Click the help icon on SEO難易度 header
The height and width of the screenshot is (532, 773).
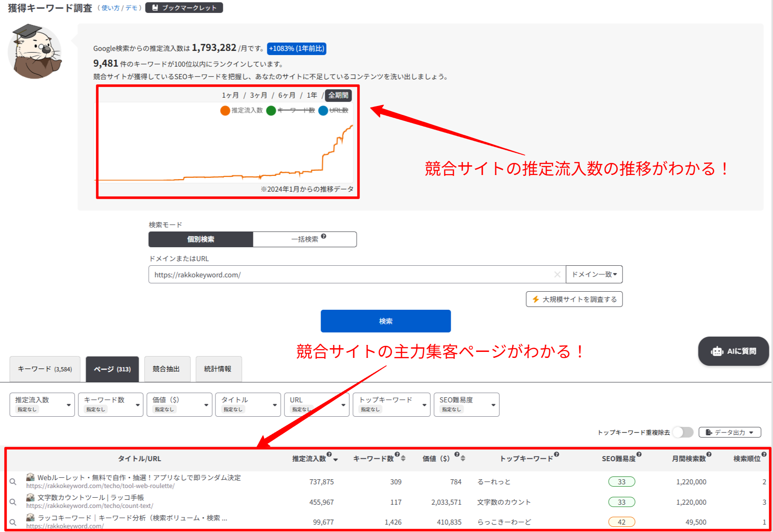639,454
